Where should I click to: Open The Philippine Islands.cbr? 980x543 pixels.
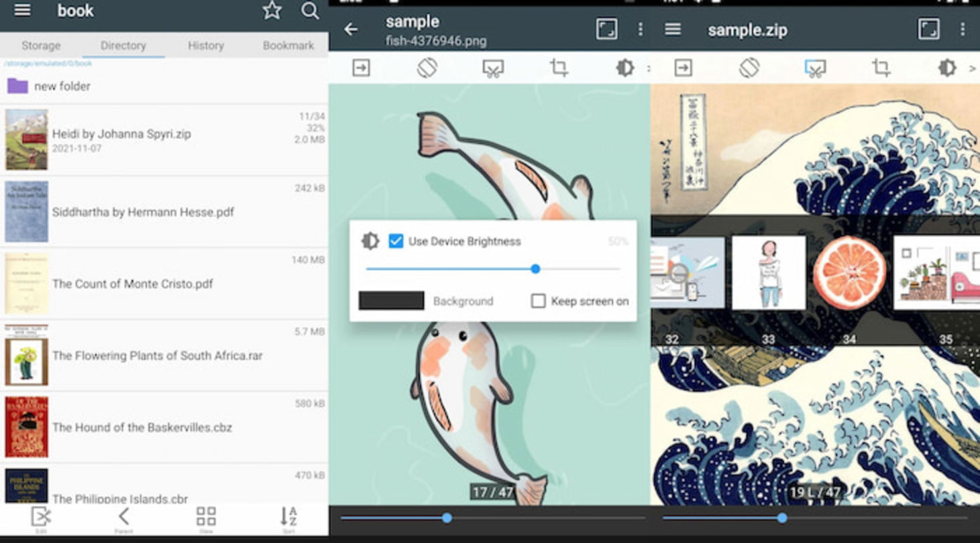164,484
